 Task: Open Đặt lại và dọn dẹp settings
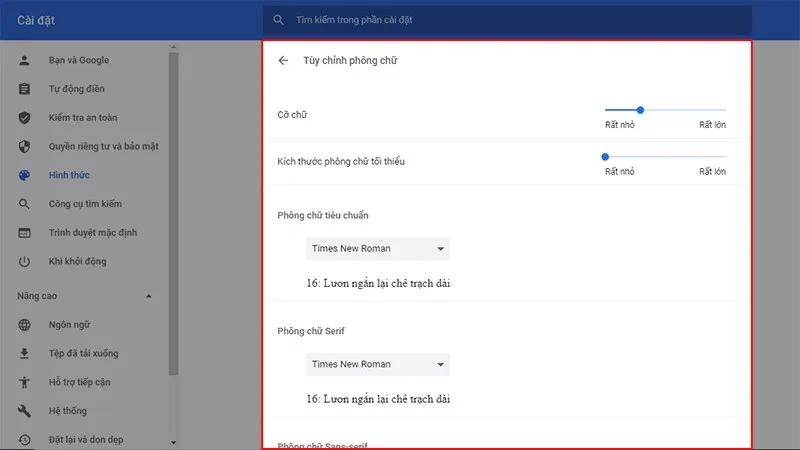(x=86, y=439)
